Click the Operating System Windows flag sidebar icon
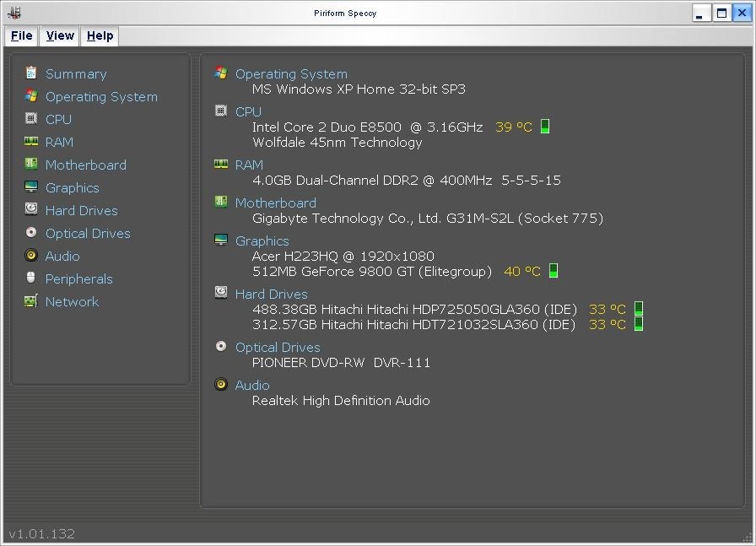Viewport: 756px width, 546px height. (31, 95)
